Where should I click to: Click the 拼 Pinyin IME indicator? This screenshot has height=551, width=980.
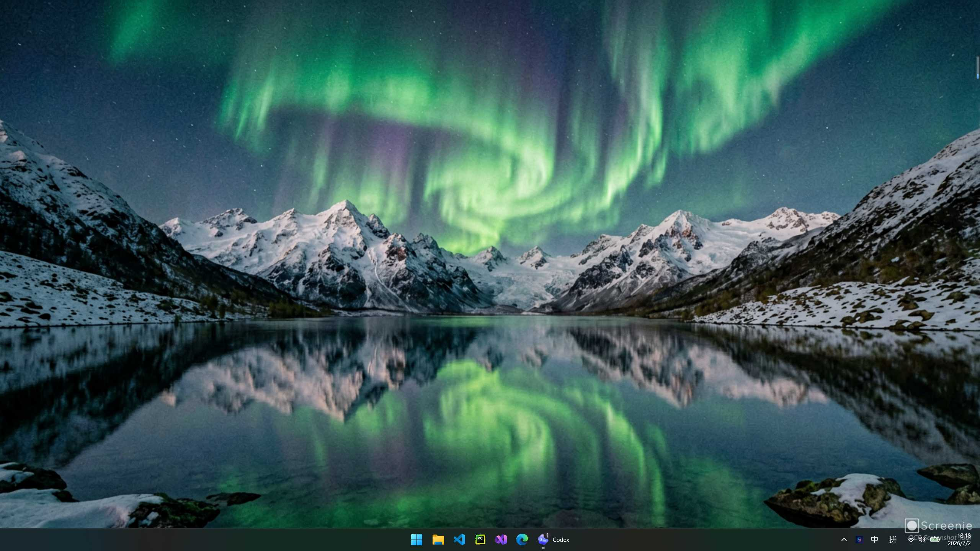tap(893, 540)
